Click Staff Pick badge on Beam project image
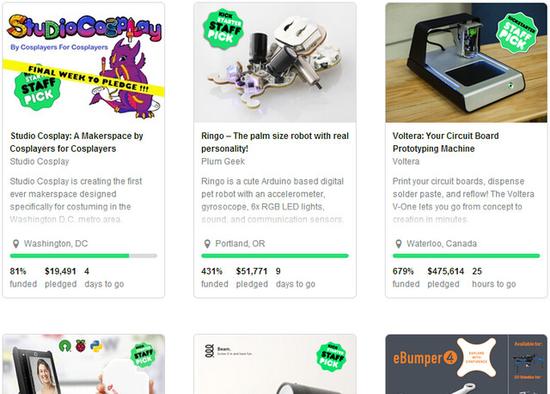 (331, 356)
